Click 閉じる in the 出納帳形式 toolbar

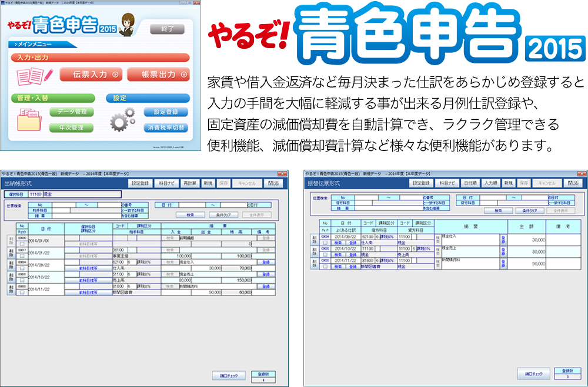pyautogui.click(x=273, y=183)
